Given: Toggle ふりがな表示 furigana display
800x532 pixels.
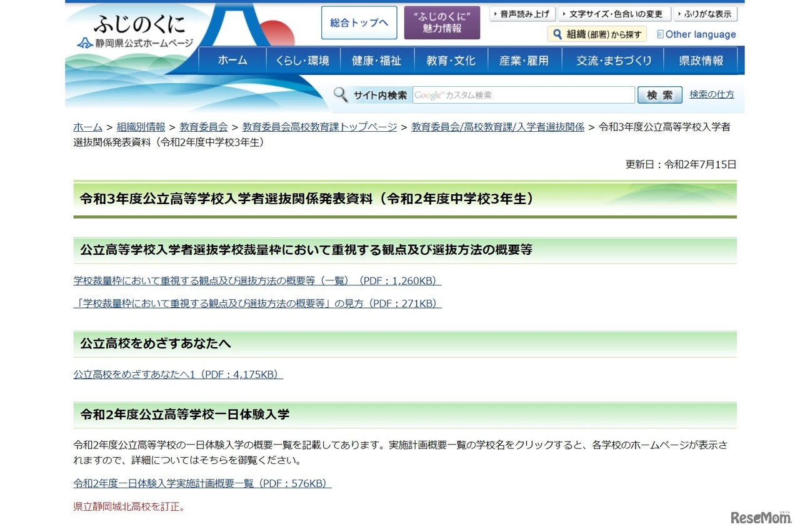Looking at the screenshot, I should pyautogui.click(x=706, y=14).
